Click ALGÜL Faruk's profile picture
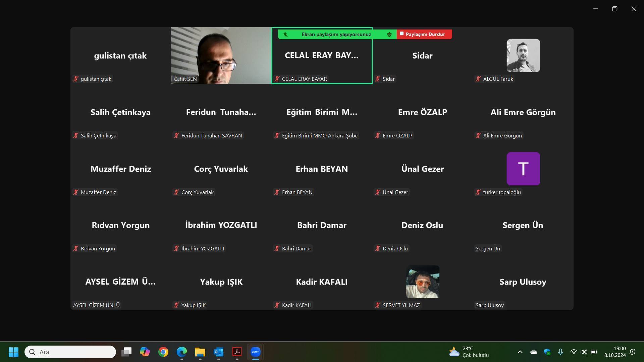Image resolution: width=644 pixels, height=362 pixels. [x=523, y=55]
